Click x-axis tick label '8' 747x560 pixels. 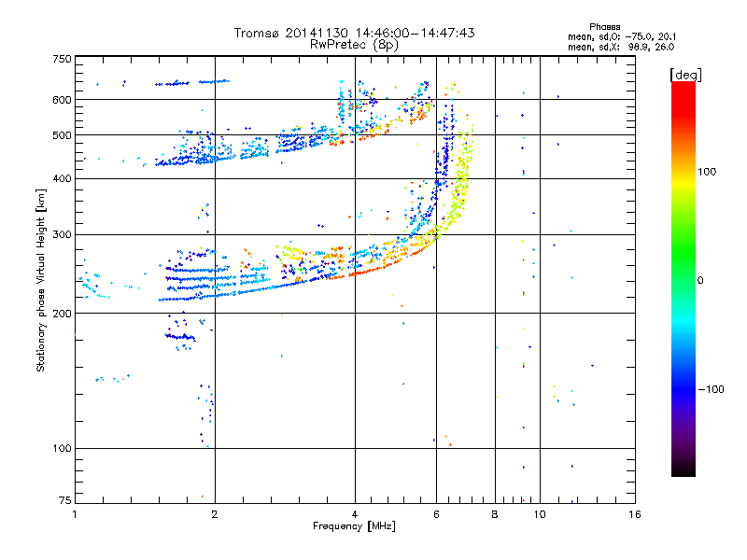(495, 514)
